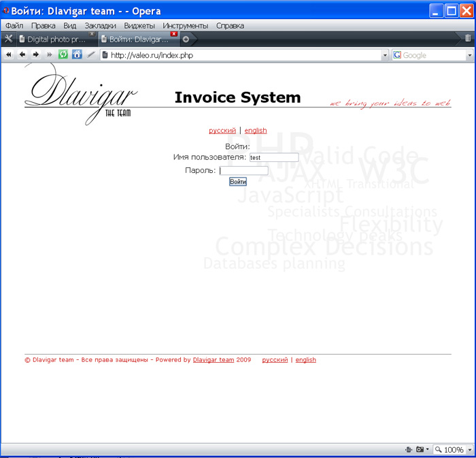Open the search engine dropdown arrow
476x458 pixels.
pos(470,55)
